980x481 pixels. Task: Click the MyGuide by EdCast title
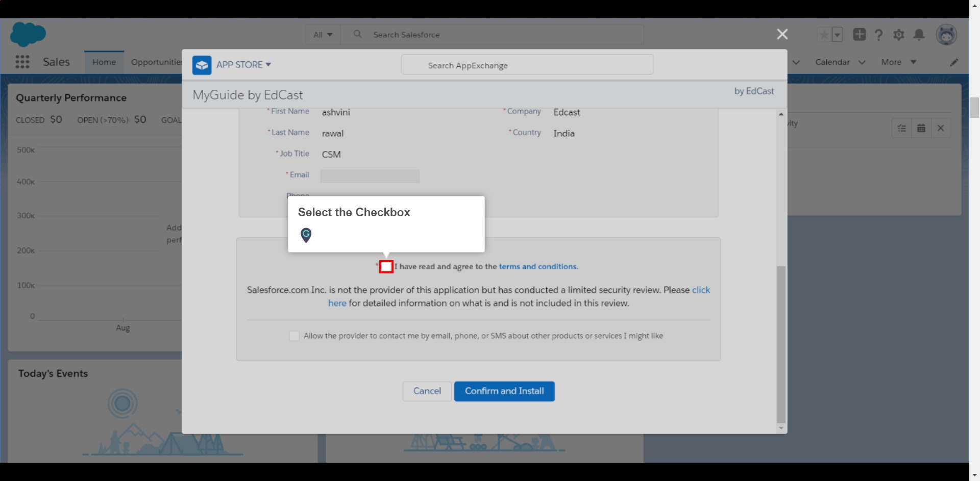248,95
